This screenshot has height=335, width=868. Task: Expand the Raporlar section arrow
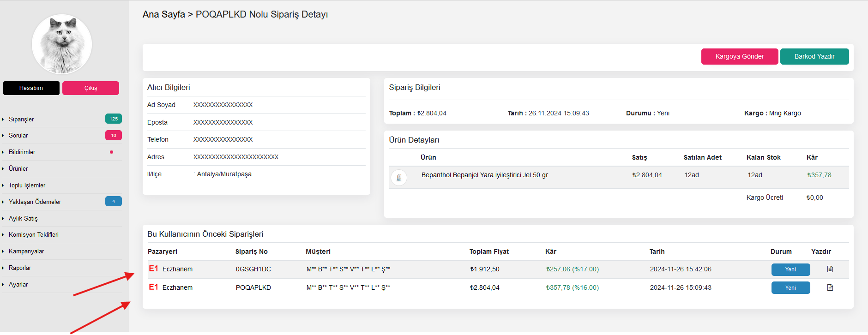(3, 268)
